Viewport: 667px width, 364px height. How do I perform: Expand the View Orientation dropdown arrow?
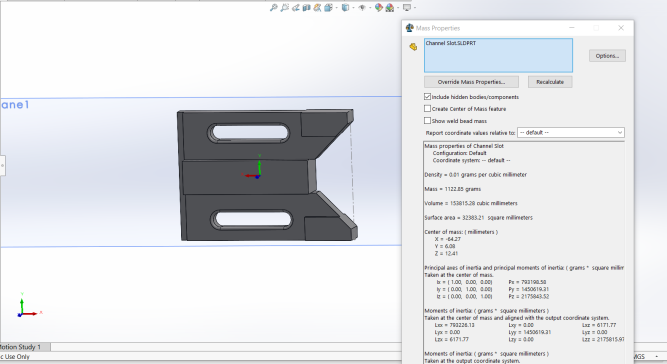336,8
